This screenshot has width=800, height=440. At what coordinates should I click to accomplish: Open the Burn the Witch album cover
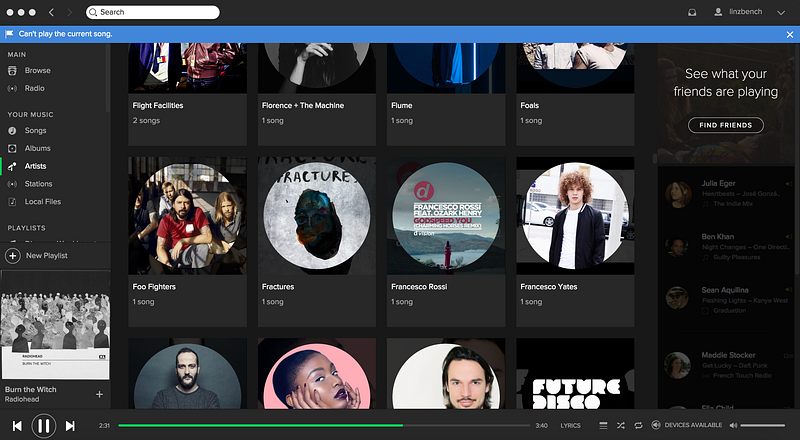(55, 325)
